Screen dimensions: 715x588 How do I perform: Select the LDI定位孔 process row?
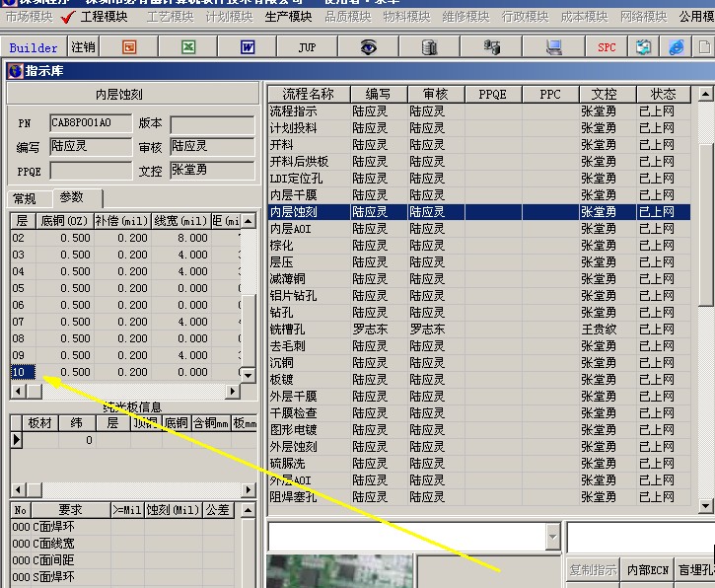pos(479,179)
